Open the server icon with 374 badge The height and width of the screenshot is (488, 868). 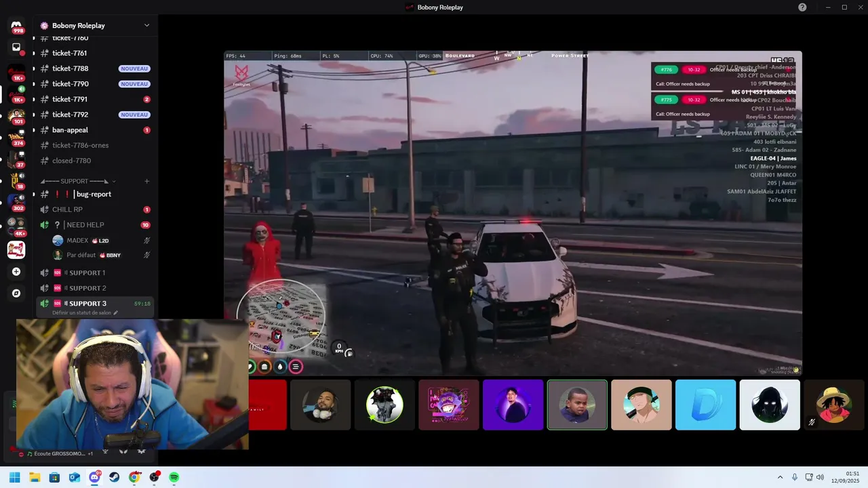coord(16,138)
